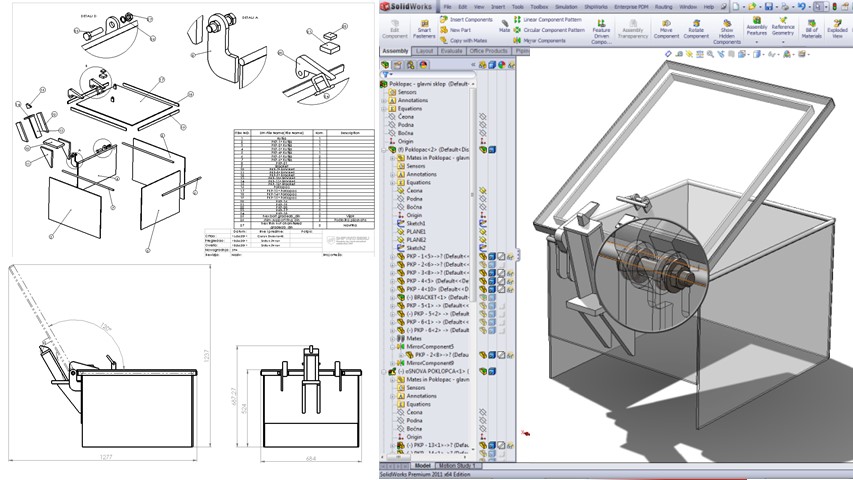Toggle visibility icon for the Čeona plane
The height and width of the screenshot is (480, 853).
coord(482,116)
